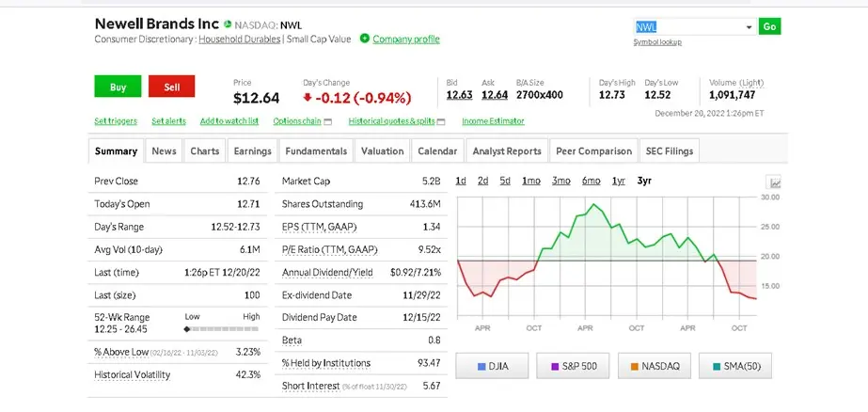Click Add to watch list link

coord(229,121)
